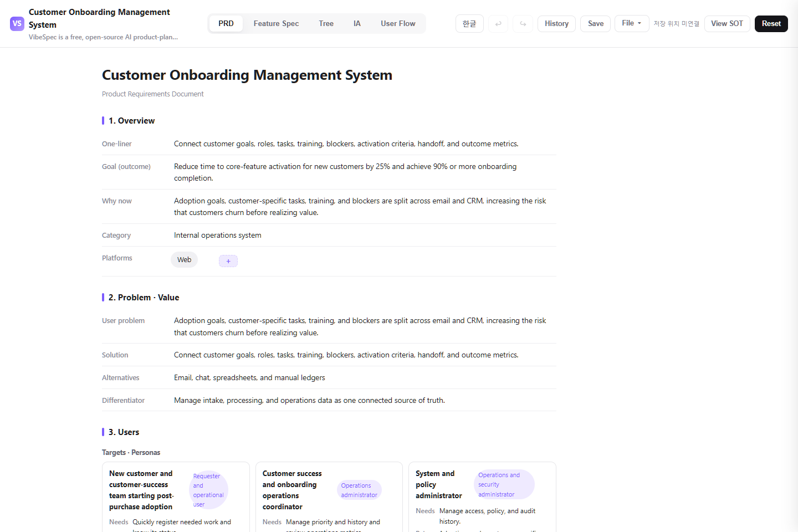Click the Category row label

tap(116, 236)
